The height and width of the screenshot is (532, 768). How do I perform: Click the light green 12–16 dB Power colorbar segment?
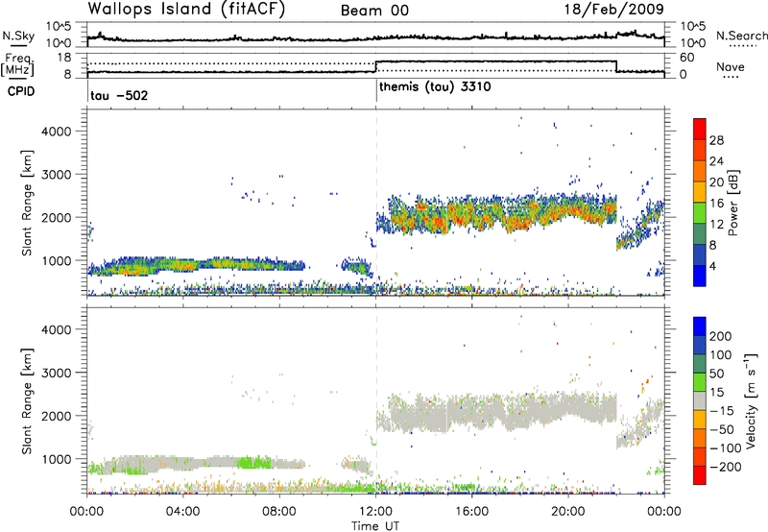pos(700,212)
